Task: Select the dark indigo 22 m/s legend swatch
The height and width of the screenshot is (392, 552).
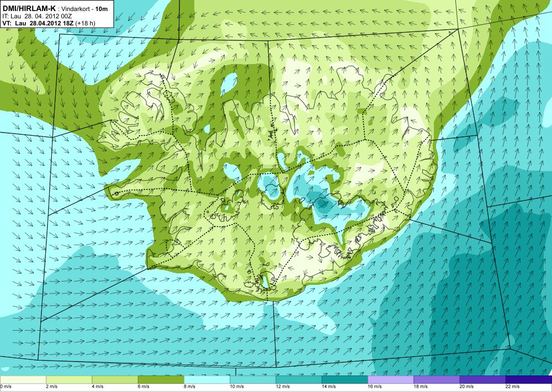Action: click(x=529, y=380)
